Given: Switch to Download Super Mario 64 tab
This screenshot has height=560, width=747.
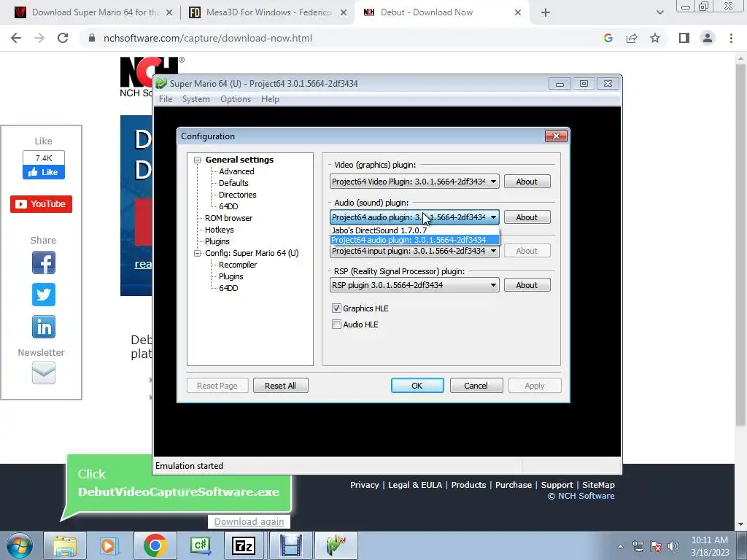Looking at the screenshot, I should tap(93, 12).
